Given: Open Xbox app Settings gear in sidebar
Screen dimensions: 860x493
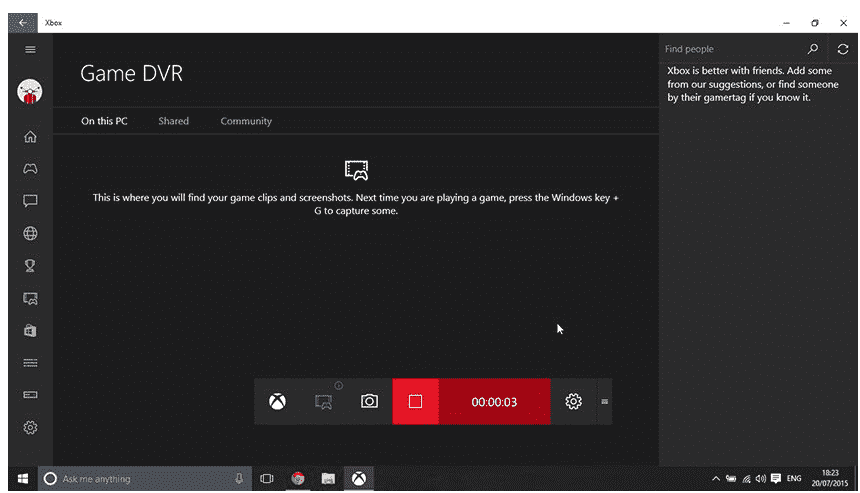Looking at the screenshot, I should (30, 427).
